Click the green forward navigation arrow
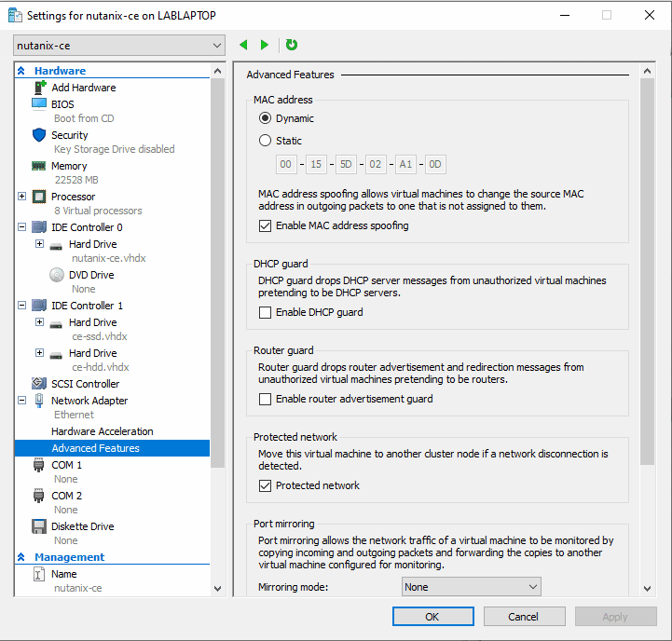 point(265,45)
